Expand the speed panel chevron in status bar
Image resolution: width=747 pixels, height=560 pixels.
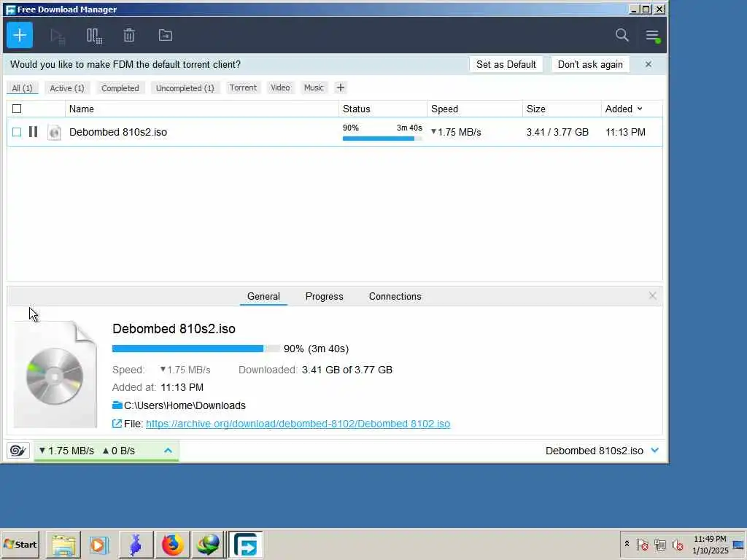[x=169, y=451]
